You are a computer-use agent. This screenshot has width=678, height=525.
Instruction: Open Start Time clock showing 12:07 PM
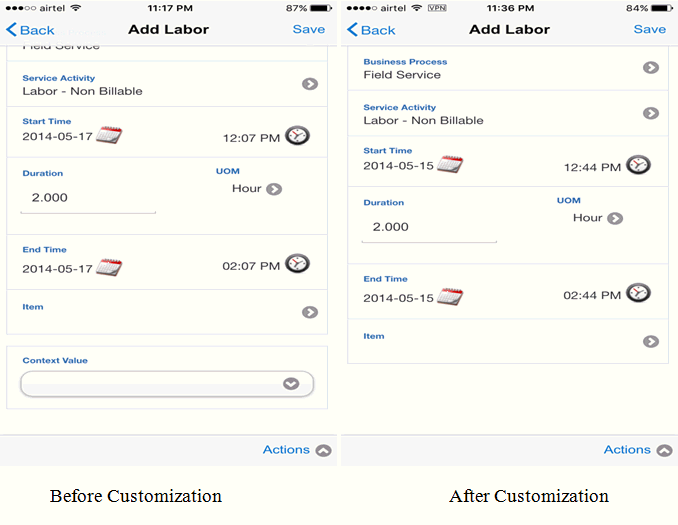[x=297, y=135]
